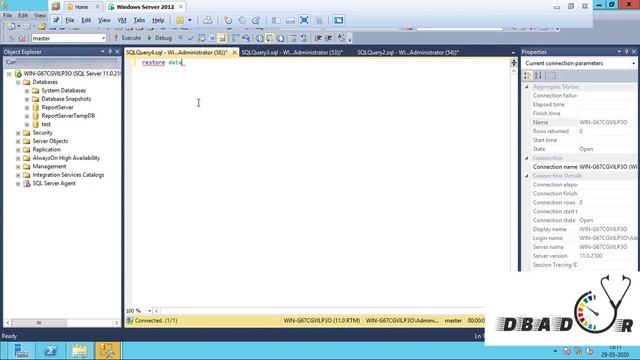Image resolution: width=640 pixels, height=360 pixels.
Task: Open the editor zoom 100 % dropdown
Action: point(149,311)
